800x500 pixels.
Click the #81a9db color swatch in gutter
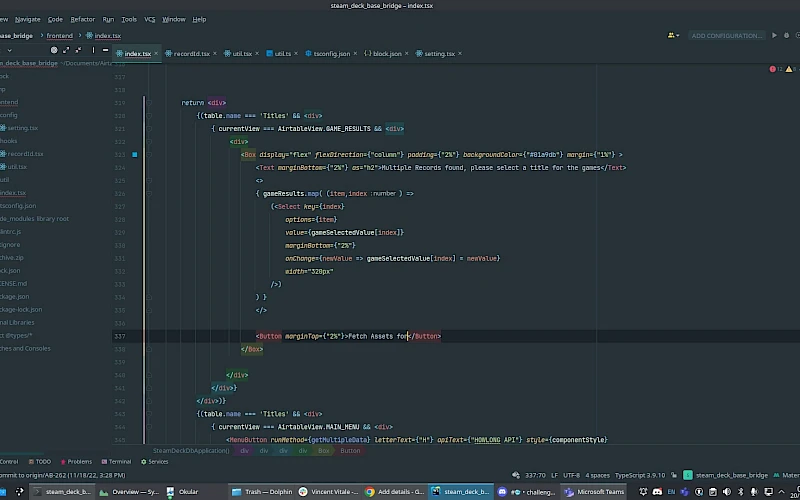tap(135, 154)
